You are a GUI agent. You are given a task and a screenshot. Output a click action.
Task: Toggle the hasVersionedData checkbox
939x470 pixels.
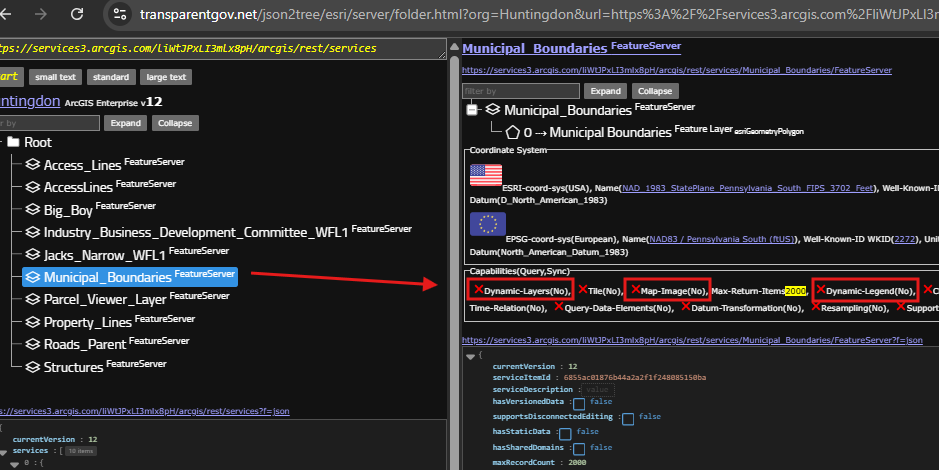point(578,404)
